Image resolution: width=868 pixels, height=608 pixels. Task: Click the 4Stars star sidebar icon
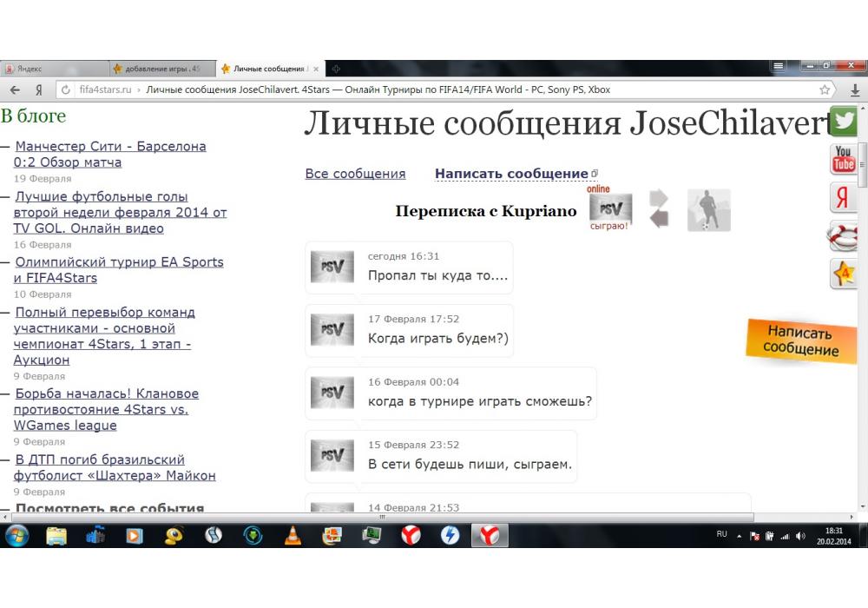tap(844, 274)
